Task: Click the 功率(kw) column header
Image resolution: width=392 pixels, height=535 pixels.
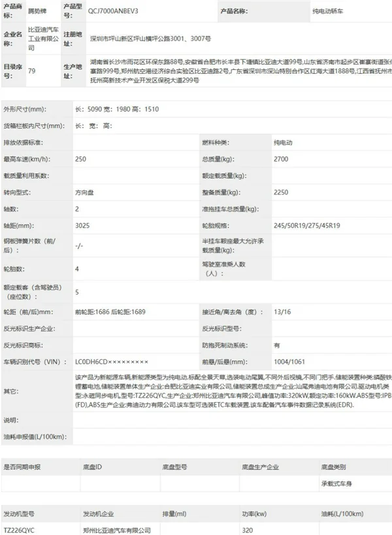Action: (x=254, y=514)
